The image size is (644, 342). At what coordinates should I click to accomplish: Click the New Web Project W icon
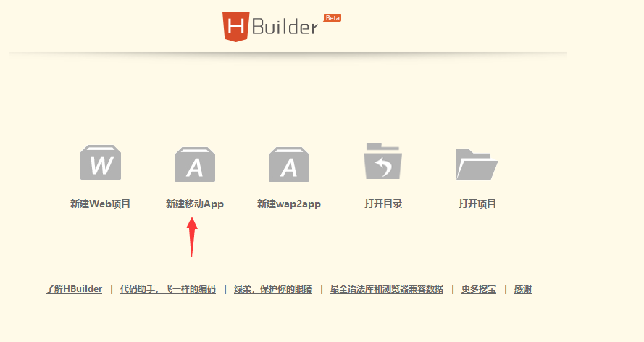pyautogui.click(x=101, y=163)
